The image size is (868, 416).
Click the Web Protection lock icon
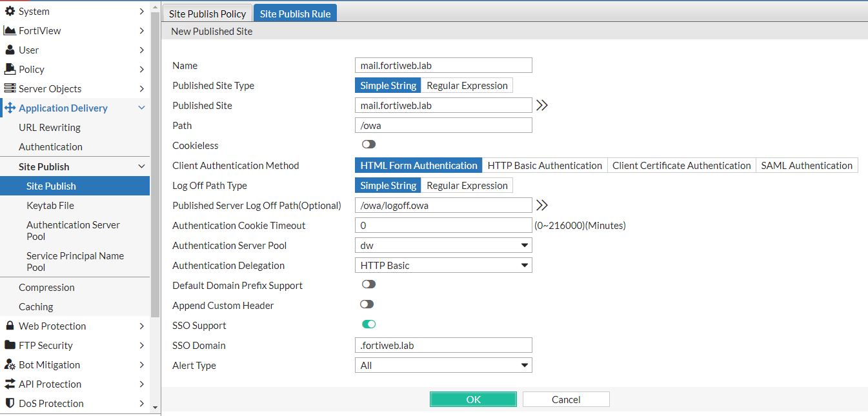point(10,326)
